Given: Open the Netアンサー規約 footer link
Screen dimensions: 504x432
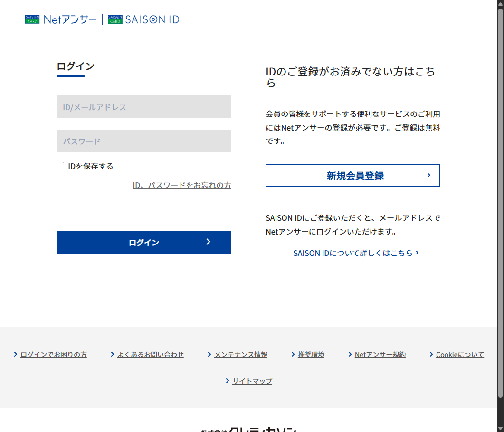Looking at the screenshot, I should tap(380, 355).
